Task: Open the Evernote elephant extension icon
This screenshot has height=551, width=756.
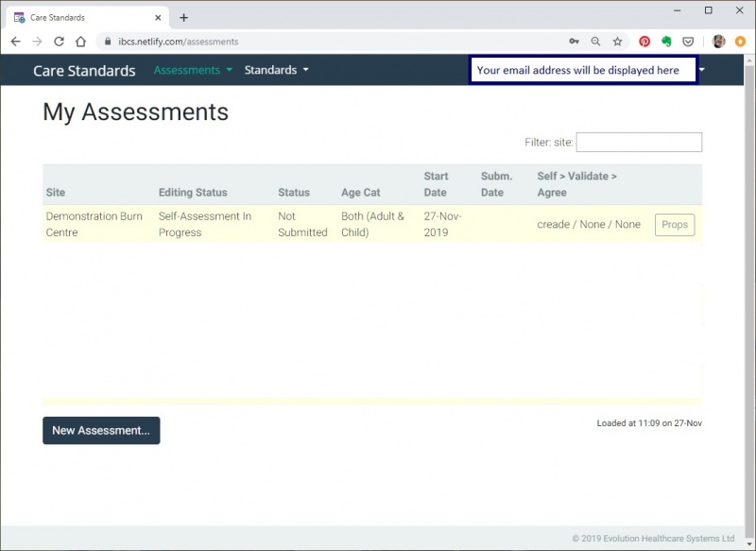Action: (666, 42)
